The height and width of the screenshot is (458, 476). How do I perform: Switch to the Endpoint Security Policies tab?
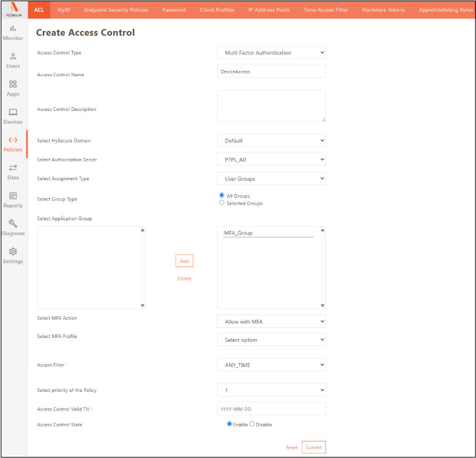116,10
